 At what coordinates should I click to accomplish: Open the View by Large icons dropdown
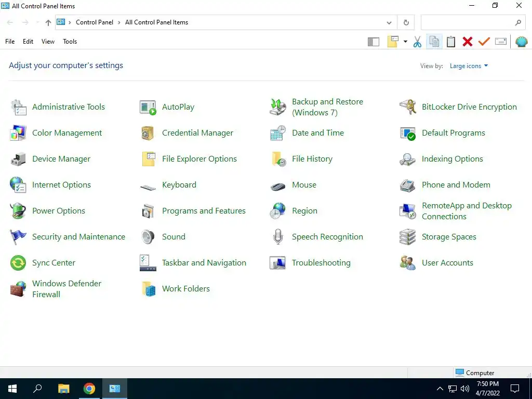469,66
